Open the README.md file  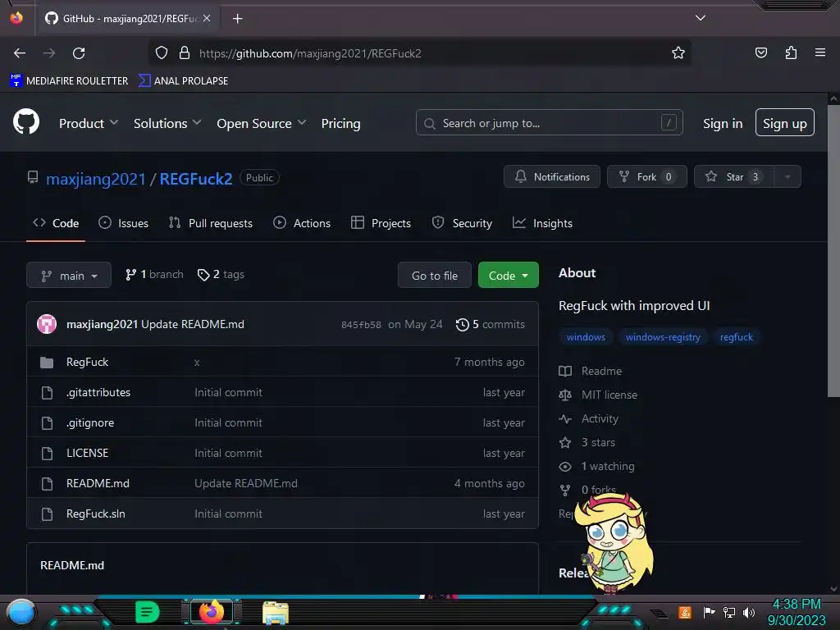point(98,483)
